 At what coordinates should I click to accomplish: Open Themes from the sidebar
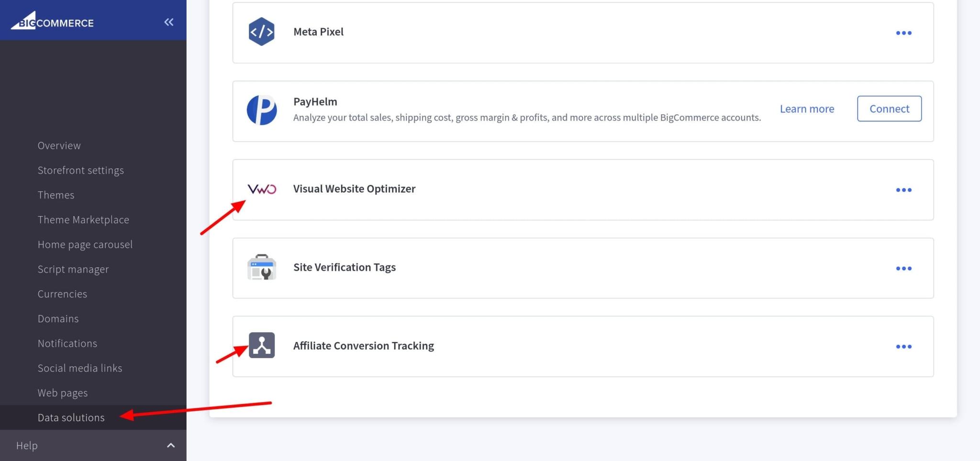pos(56,195)
